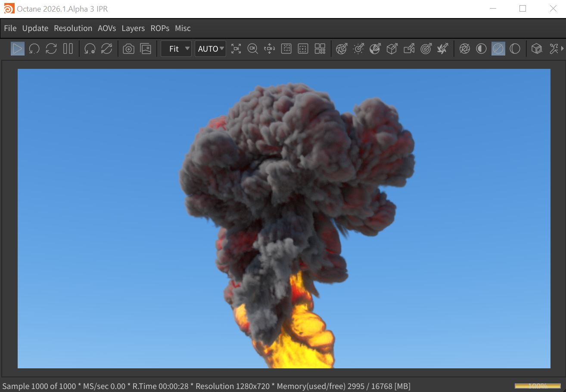
Task: Toggle the highlighted dotted-circle display mode
Action: click(x=498, y=49)
